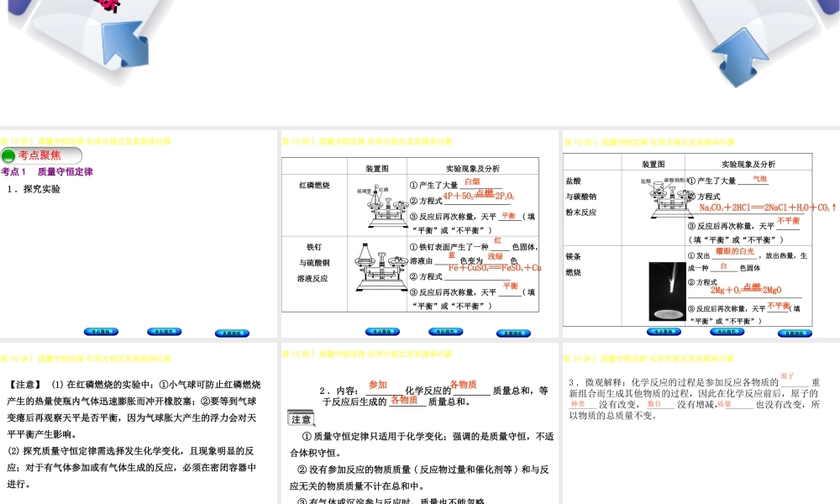Click the red answer 白烟

(472, 181)
